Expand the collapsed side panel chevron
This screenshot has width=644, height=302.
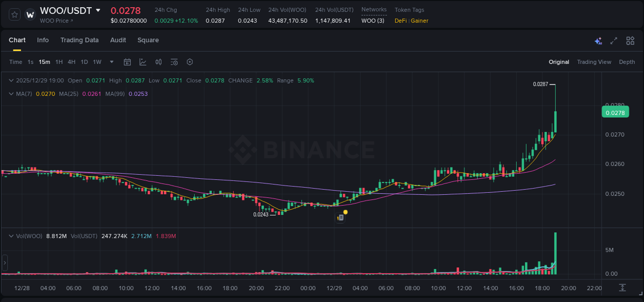tap(4, 263)
